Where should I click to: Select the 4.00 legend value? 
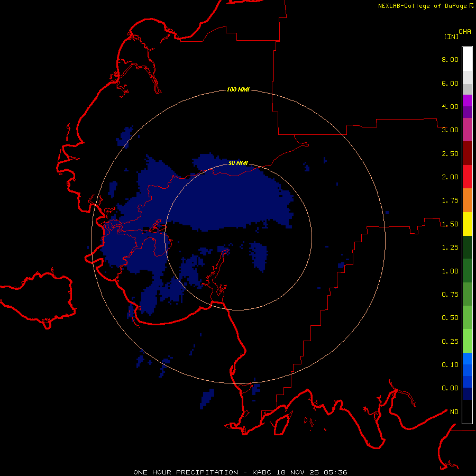point(450,106)
